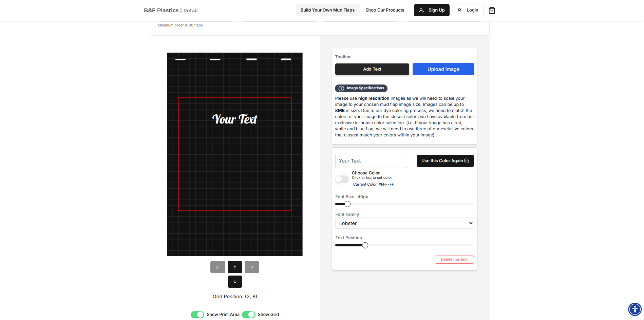Select the 'Your Text' element on mud flap canvas

click(234, 119)
